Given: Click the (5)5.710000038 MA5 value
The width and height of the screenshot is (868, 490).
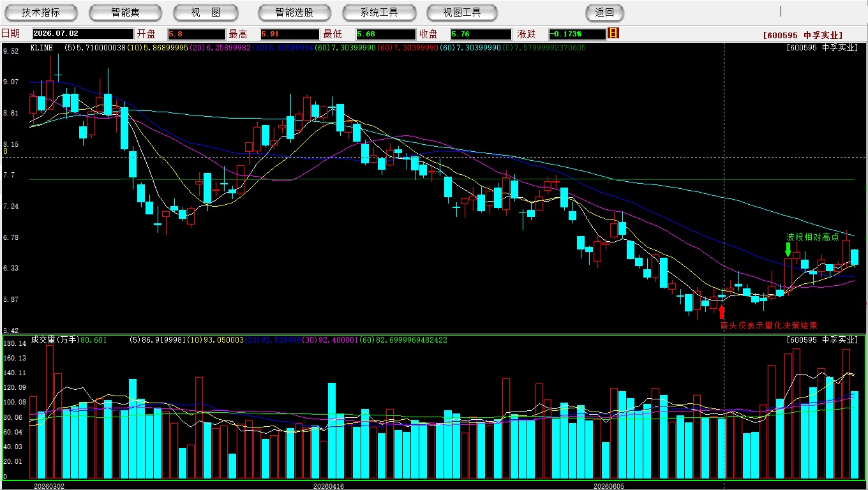Looking at the screenshot, I should [95, 48].
